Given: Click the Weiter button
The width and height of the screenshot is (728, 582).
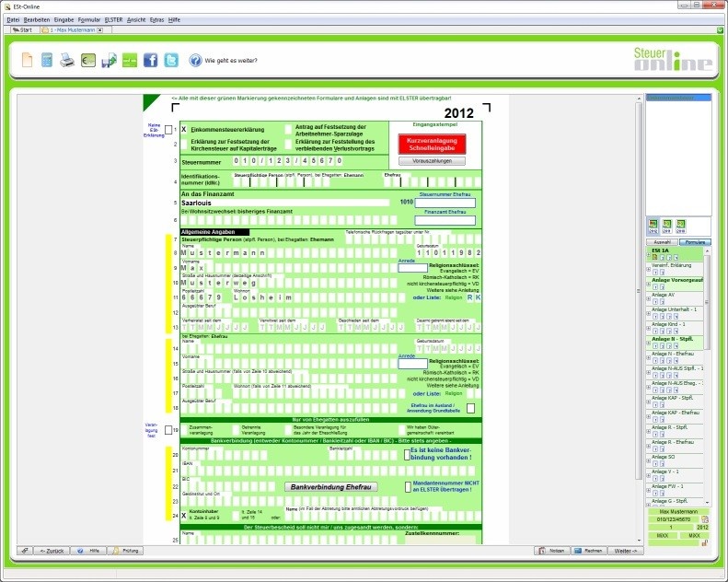Looking at the screenshot, I should click(x=625, y=551).
